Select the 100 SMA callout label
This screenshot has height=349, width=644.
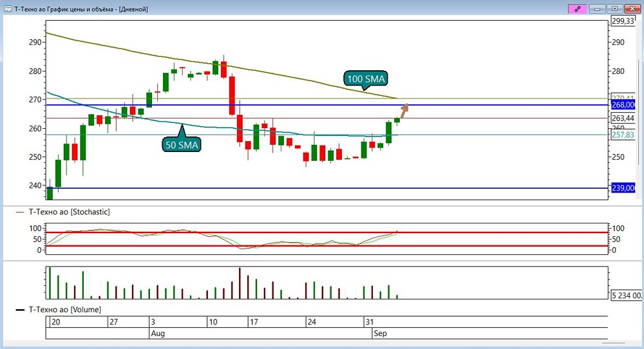click(366, 79)
